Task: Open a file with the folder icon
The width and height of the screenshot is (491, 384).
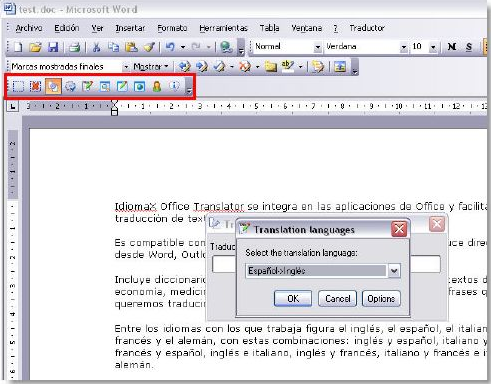Action: click(35, 47)
